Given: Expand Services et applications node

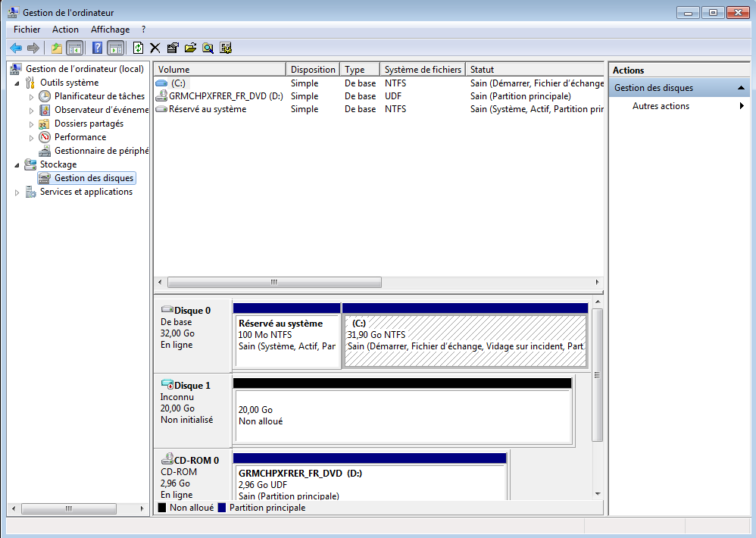Looking at the screenshot, I should [17, 192].
